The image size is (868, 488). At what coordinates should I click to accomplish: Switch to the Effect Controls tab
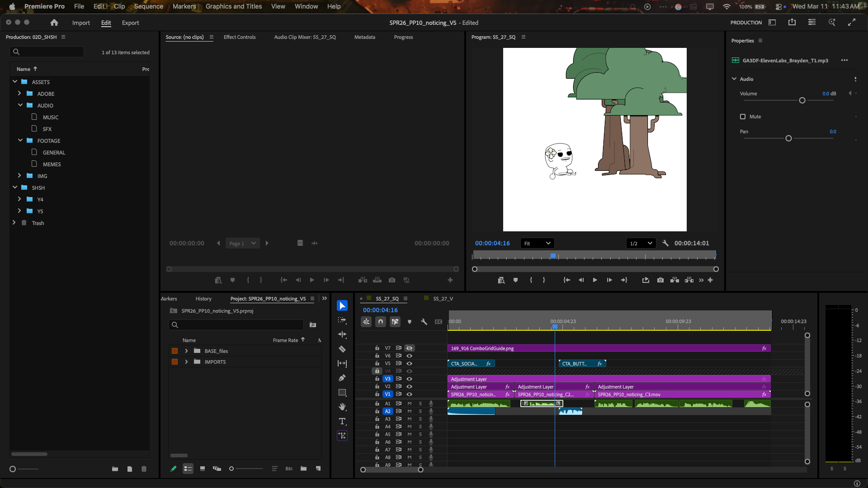(x=240, y=37)
